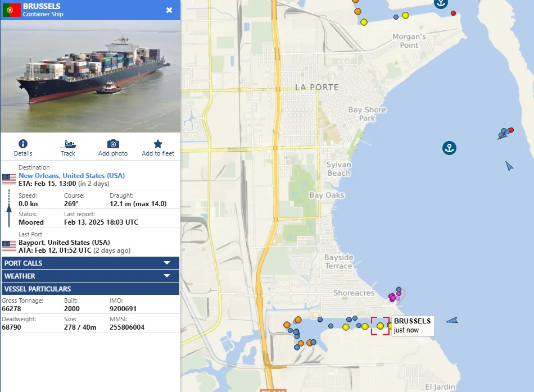
Task: Close the BRUSSELS vessel panel
Action: point(169,10)
